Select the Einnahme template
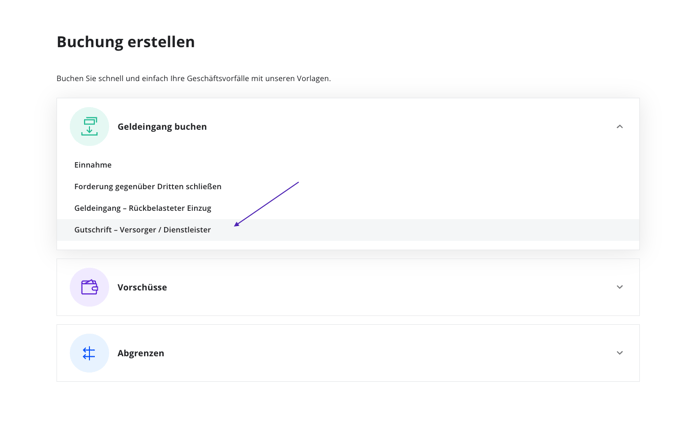Image resolution: width=688 pixels, height=428 pixels. [93, 165]
